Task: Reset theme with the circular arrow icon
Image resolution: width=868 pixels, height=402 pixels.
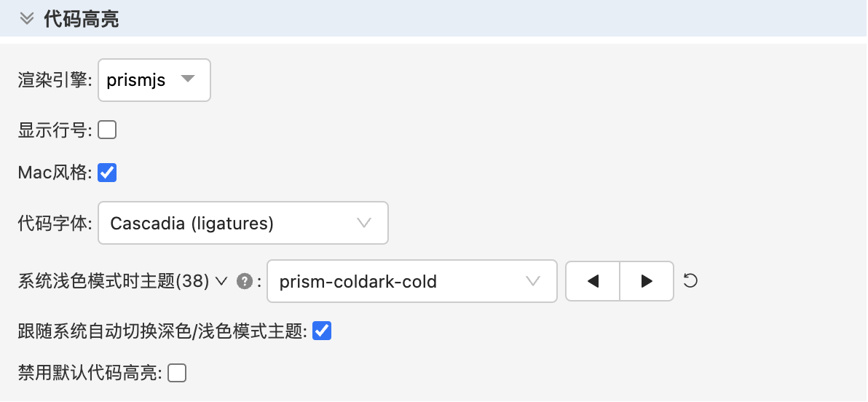Action: (x=691, y=281)
